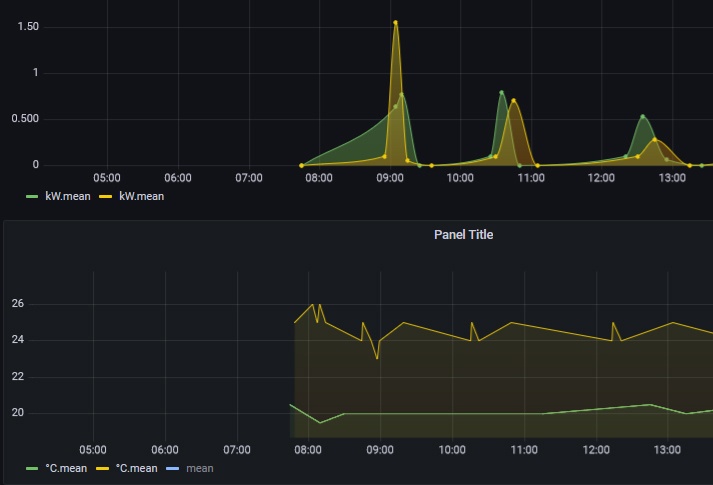Click the yellow kW.mean legend color swatch

[x=105, y=196]
